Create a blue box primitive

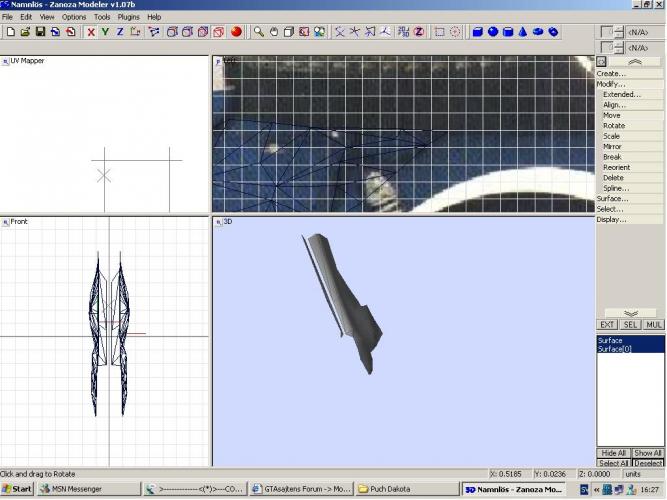point(477,32)
